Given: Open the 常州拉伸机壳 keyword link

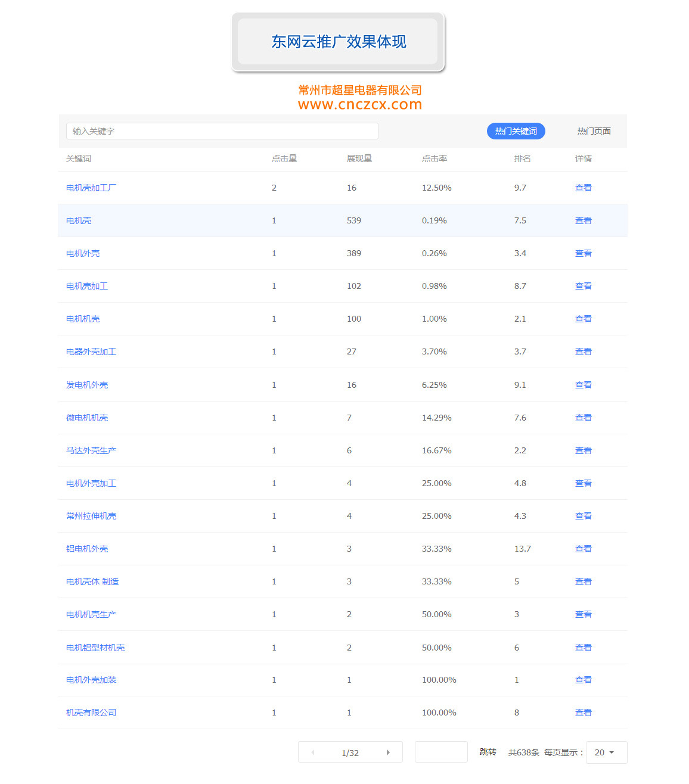Looking at the screenshot, I should pyautogui.click(x=91, y=516).
